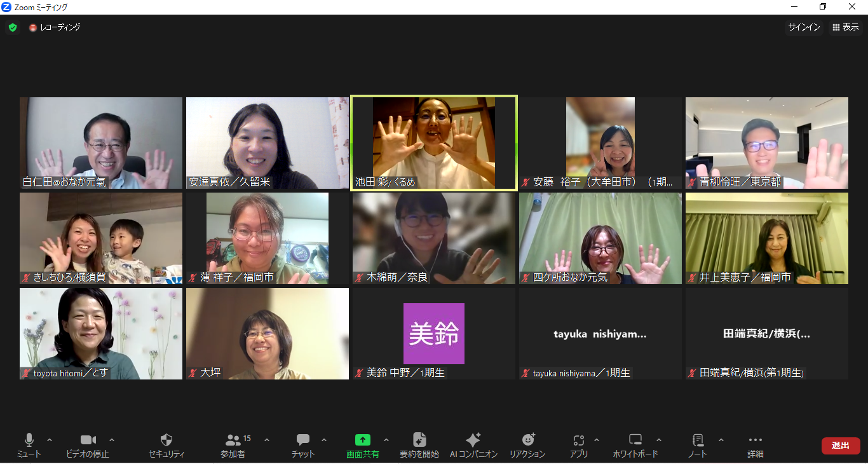
Task: Open the ノート notes panel
Action: [x=698, y=446]
